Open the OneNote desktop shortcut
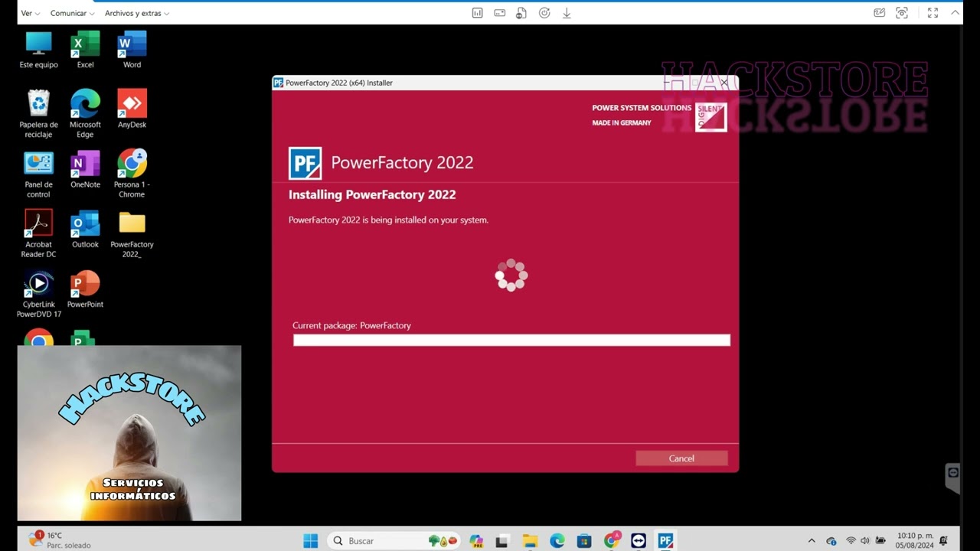The width and height of the screenshot is (980, 551). point(85,170)
